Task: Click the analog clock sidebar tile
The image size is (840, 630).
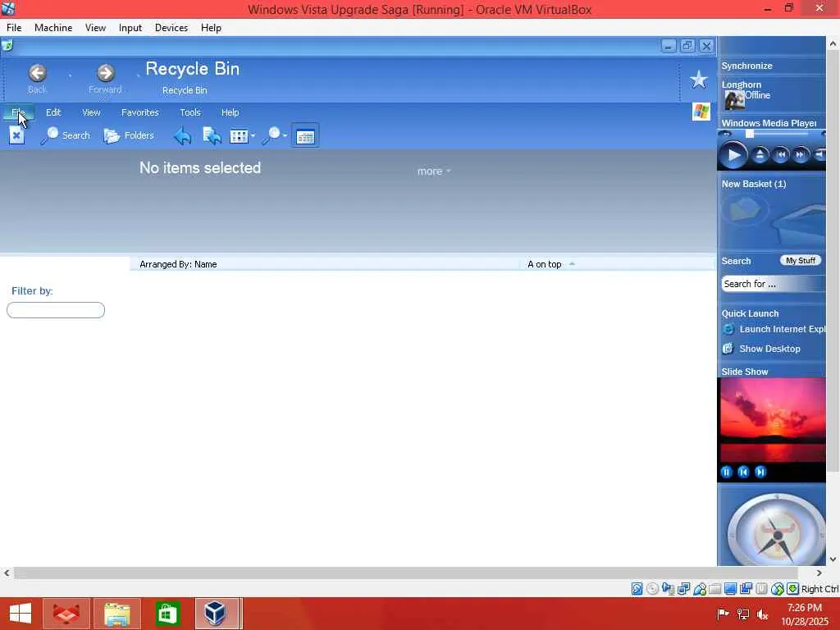Action: [776, 531]
